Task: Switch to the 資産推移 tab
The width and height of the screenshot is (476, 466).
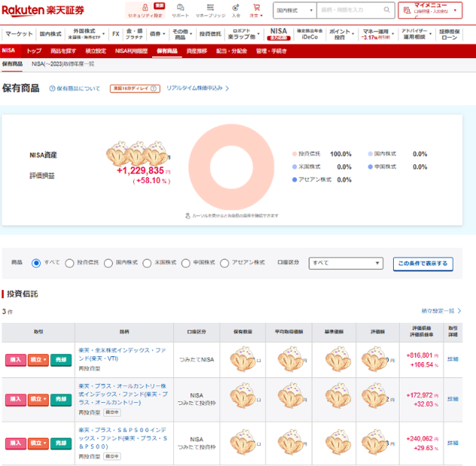Action: click(197, 51)
